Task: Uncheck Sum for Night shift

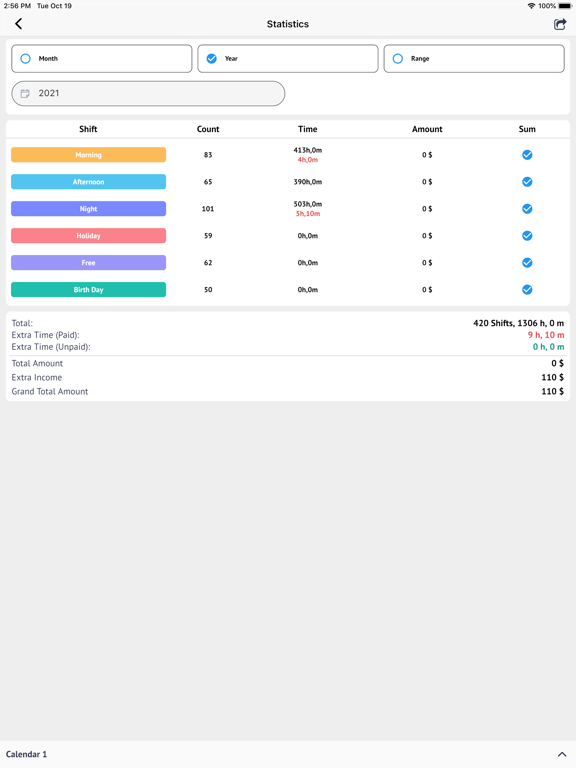Action: click(527, 209)
